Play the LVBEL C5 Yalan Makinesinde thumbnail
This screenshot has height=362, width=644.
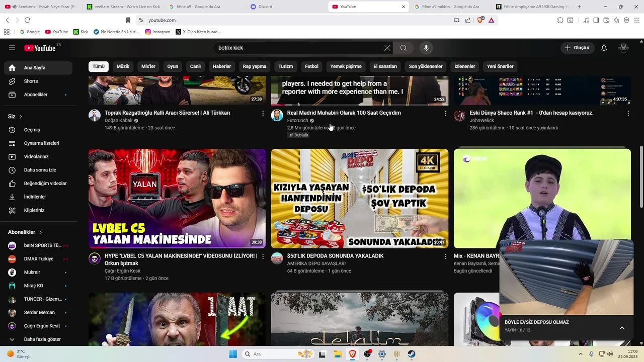pos(177,199)
